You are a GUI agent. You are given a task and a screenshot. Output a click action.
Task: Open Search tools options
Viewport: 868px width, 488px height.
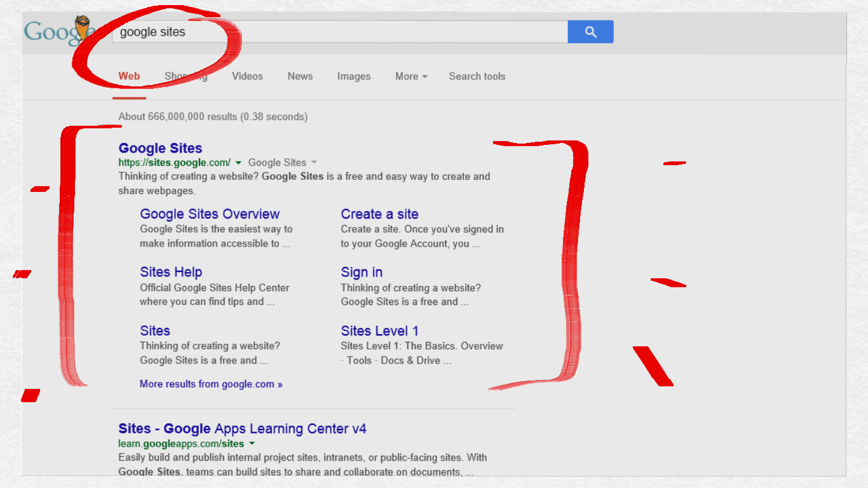477,76
